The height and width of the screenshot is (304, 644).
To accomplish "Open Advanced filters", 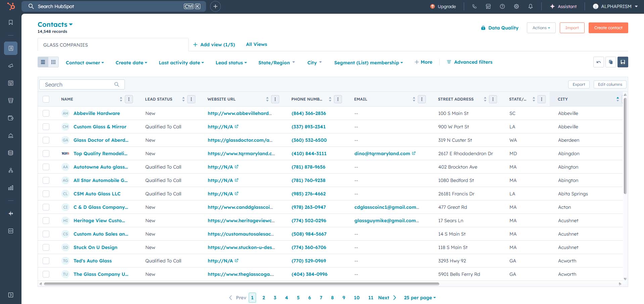I will click(469, 62).
